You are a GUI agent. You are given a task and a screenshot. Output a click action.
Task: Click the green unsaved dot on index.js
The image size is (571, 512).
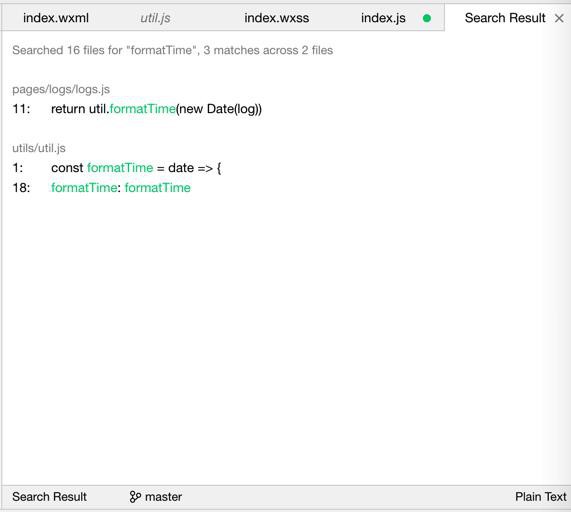[427, 18]
